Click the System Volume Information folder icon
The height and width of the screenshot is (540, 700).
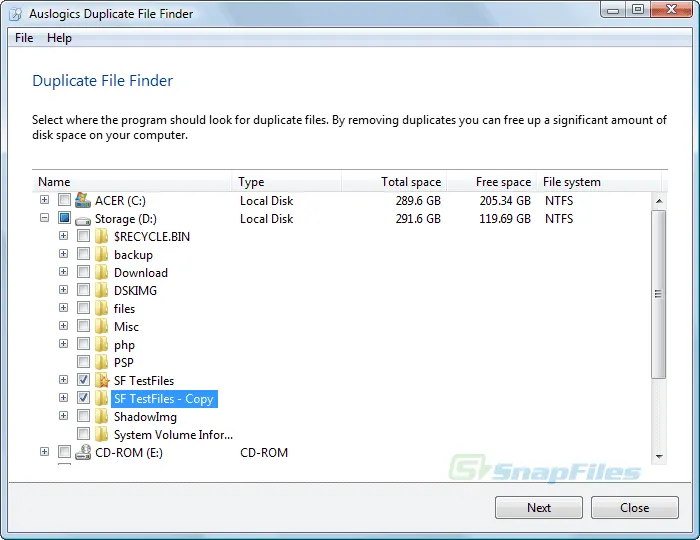click(102, 434)
